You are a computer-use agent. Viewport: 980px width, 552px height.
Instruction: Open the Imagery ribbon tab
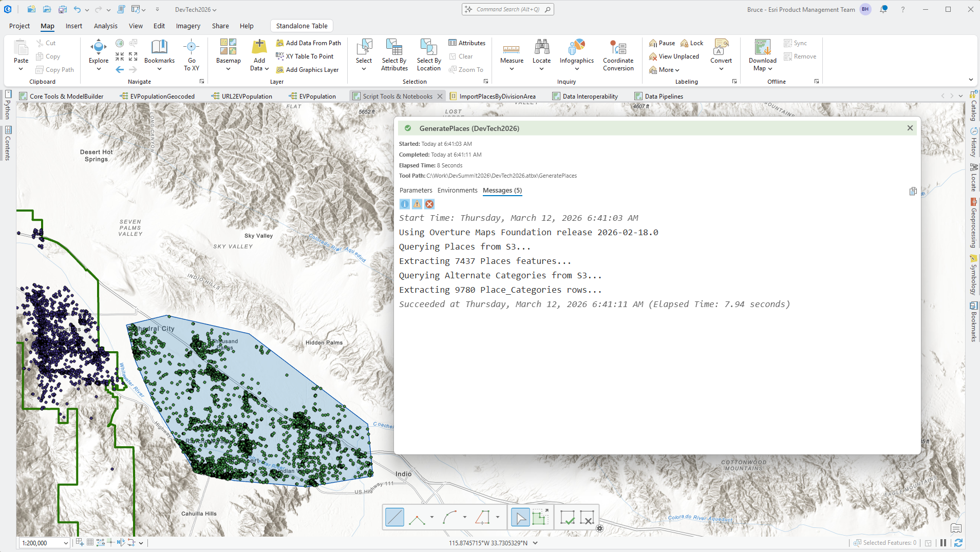pos(188,26)
